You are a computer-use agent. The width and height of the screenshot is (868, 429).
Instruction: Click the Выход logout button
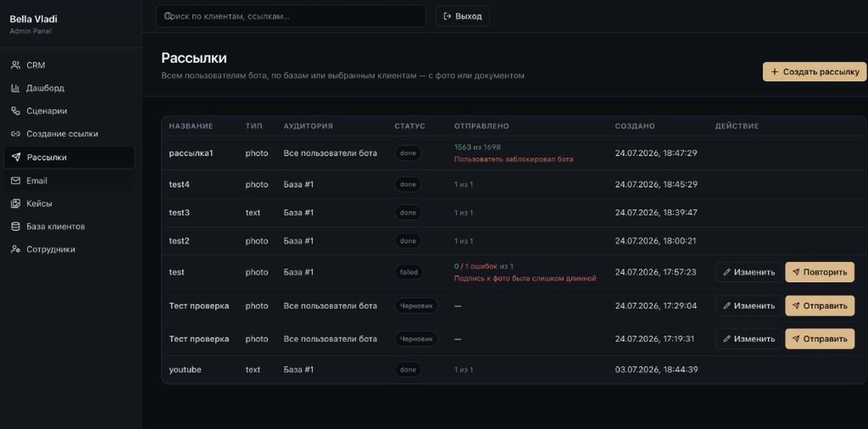point(462,16)
